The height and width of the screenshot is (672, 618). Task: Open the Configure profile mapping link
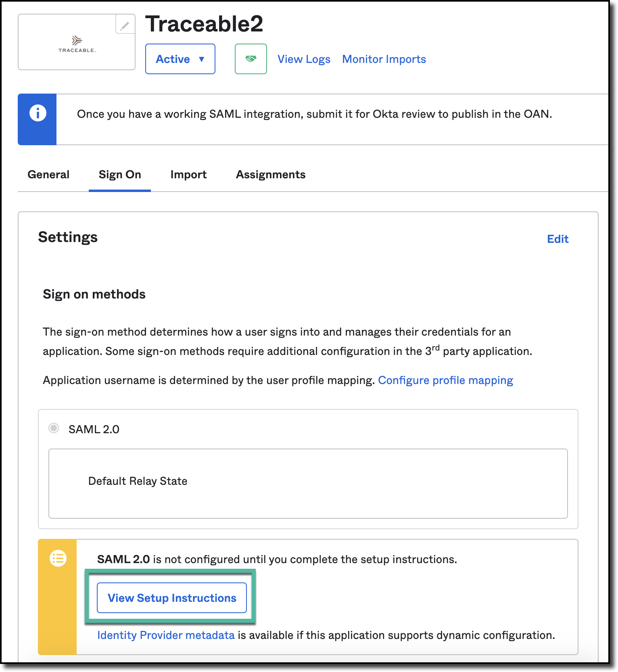[x=445, y=380]
